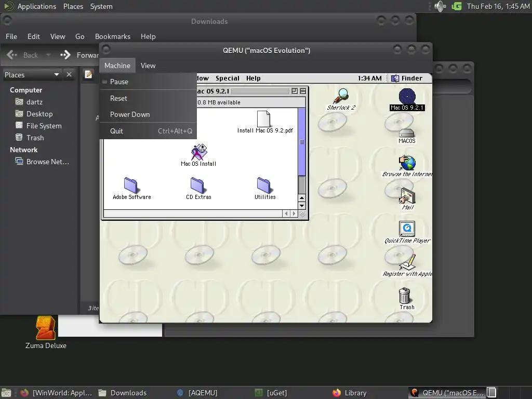This screenshot has height=399, width=532.
Task: Open the QEMU View menu
Action: [x=148, y=65]
